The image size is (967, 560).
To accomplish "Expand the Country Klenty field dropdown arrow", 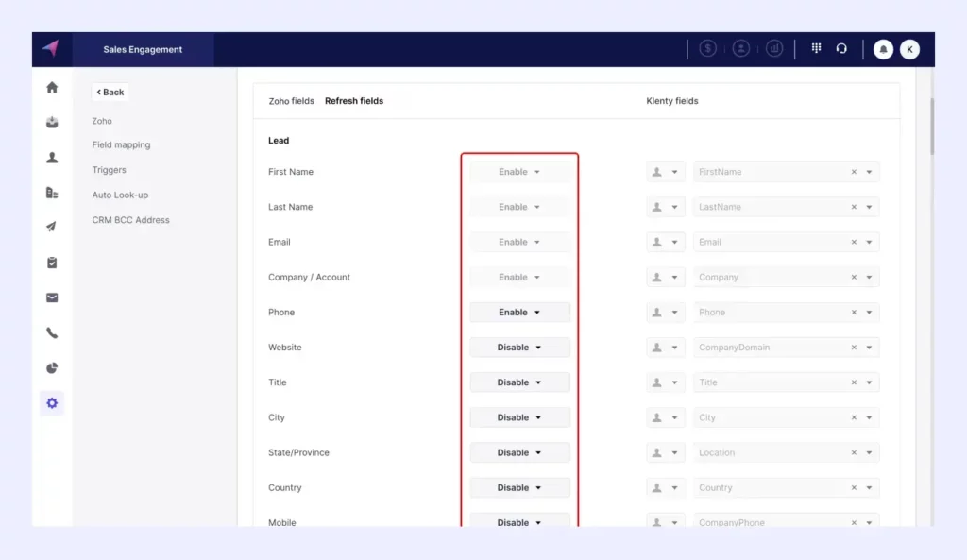I will pos(869,488).
